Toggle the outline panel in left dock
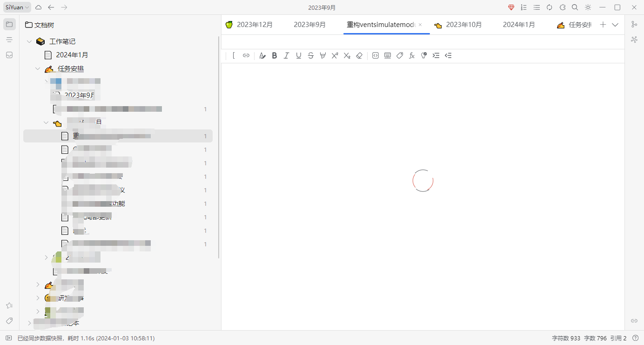 [9, 40]
